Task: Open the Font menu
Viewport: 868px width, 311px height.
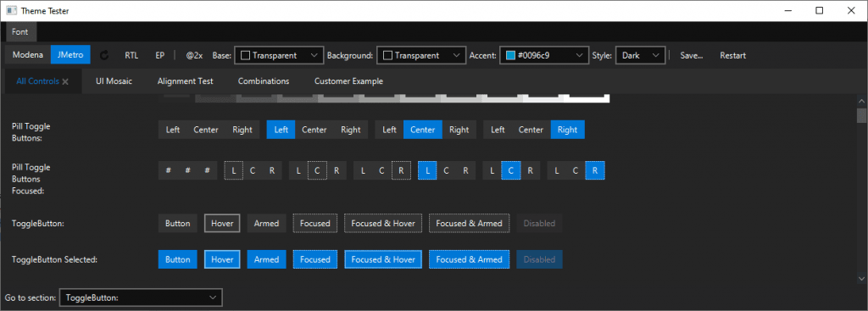Action: point(20,31)
